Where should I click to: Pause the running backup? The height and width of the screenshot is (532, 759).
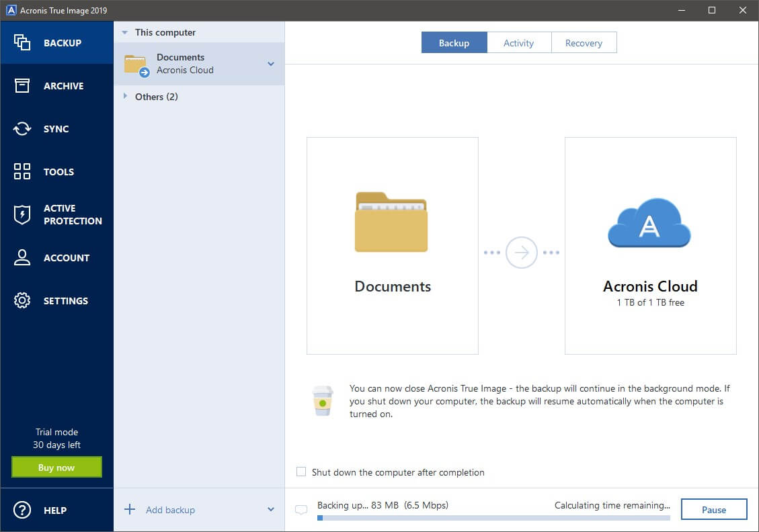[714, 509]
